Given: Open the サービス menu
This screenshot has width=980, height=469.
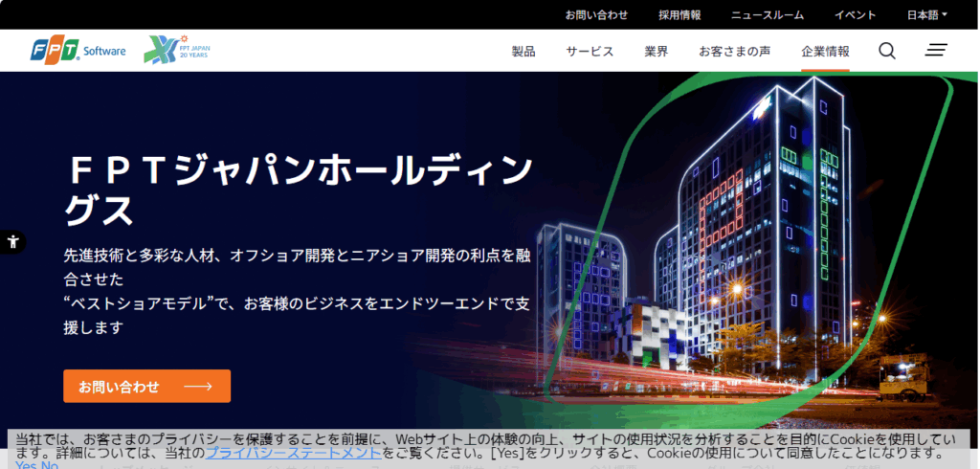Looking at the screenshot, I should [x=590, y=52].
